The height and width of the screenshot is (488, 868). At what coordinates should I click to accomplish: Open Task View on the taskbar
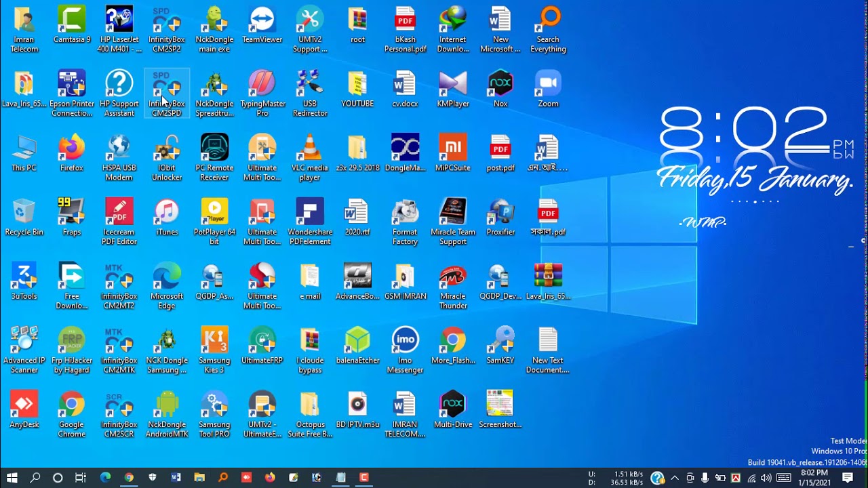coord(81,478)
